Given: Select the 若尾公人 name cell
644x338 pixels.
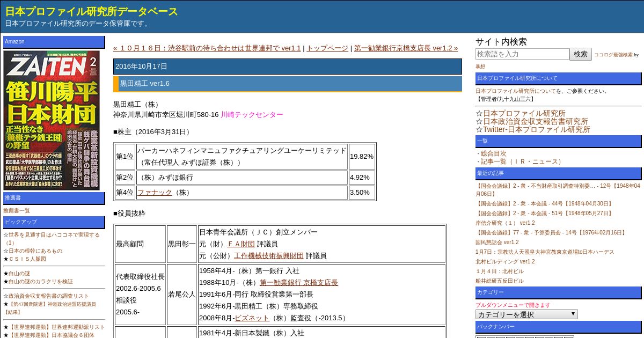Looking at the screenshot, I should (x=182, y=295).
